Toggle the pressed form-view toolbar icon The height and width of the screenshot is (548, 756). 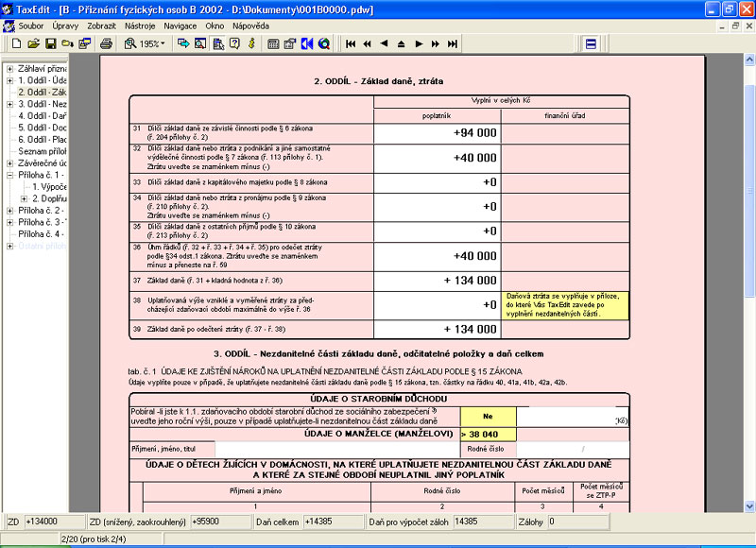point(218,43)
